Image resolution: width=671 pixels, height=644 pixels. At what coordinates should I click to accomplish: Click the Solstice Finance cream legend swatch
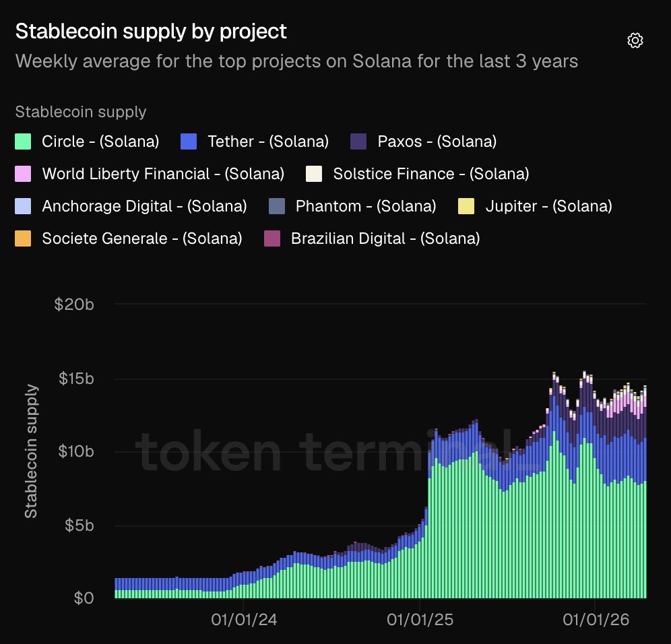(315, 174)
